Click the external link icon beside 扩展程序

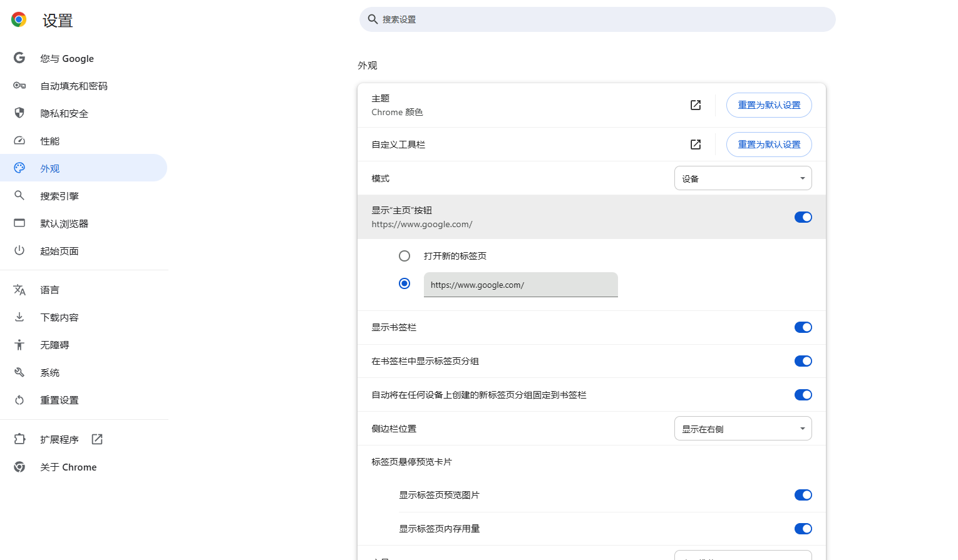click(97, 439)
